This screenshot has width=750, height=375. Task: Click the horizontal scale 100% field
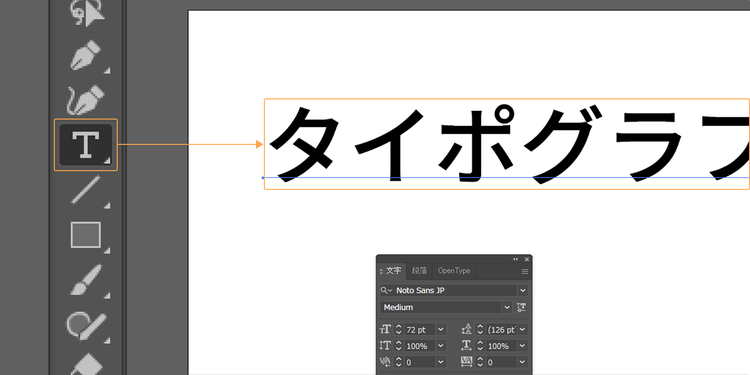pyautogui.click(x=502, y=346)
